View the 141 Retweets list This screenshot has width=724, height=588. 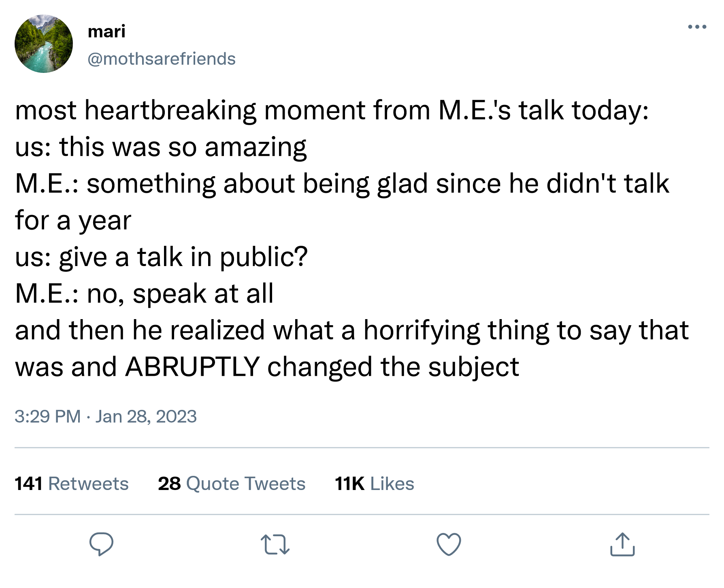tap(72, 484)
